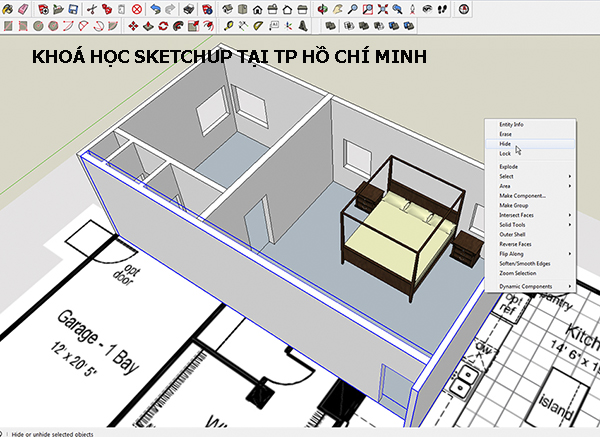Screen dimensions: 600x437
Task: Choose Erase in context menu
Action: 530,134
